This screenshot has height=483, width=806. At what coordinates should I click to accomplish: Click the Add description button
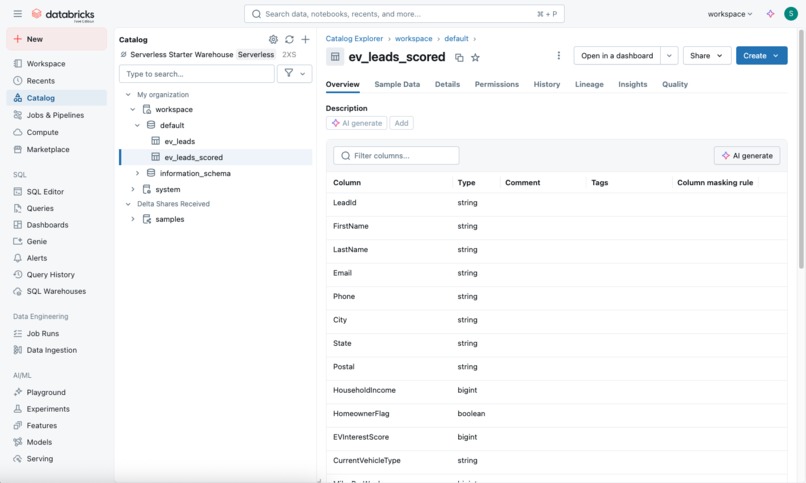tap(401, 123)
